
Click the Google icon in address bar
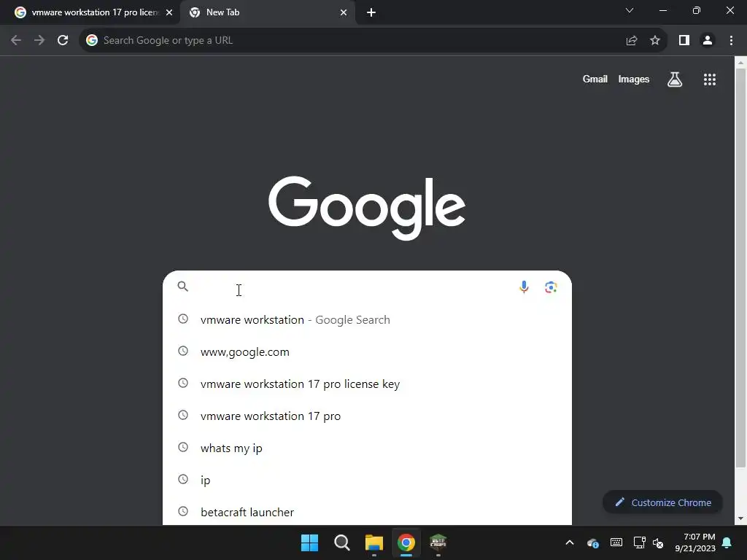point(92,41)
